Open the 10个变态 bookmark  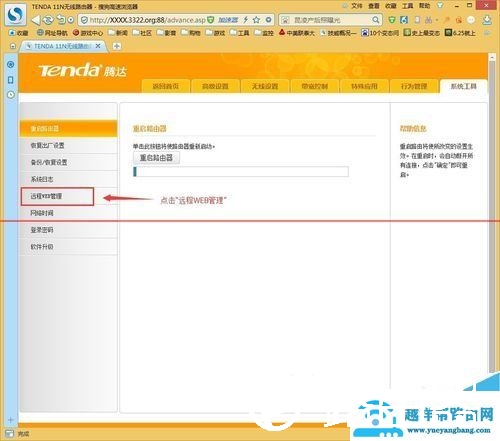click(x=380, y=33)
